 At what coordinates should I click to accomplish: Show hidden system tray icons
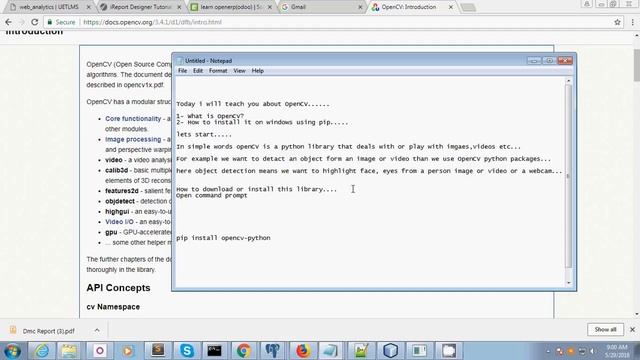pos(548,351)
